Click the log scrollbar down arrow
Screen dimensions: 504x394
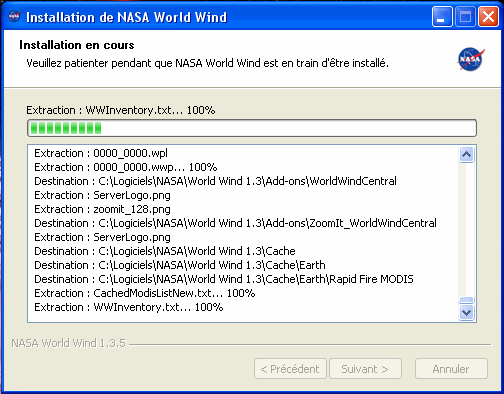[x=466, y=312]
